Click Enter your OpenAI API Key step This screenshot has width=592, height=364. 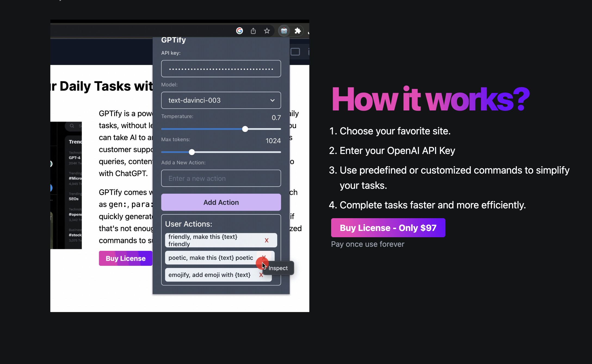(397, 150)
